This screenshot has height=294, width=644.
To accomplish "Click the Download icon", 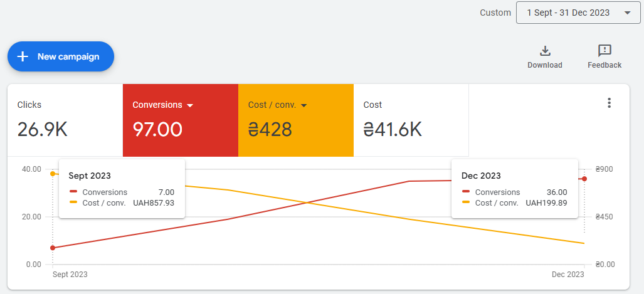I will pos(545,51).
